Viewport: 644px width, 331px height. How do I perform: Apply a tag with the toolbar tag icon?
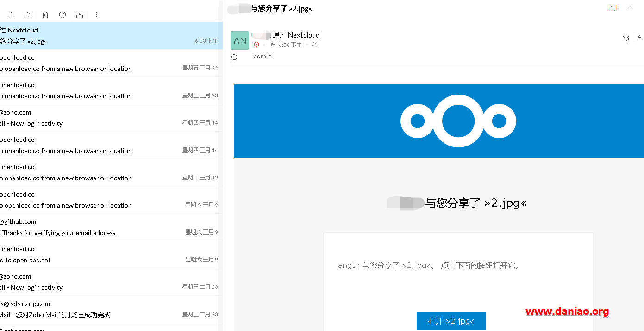coord(28,15)
